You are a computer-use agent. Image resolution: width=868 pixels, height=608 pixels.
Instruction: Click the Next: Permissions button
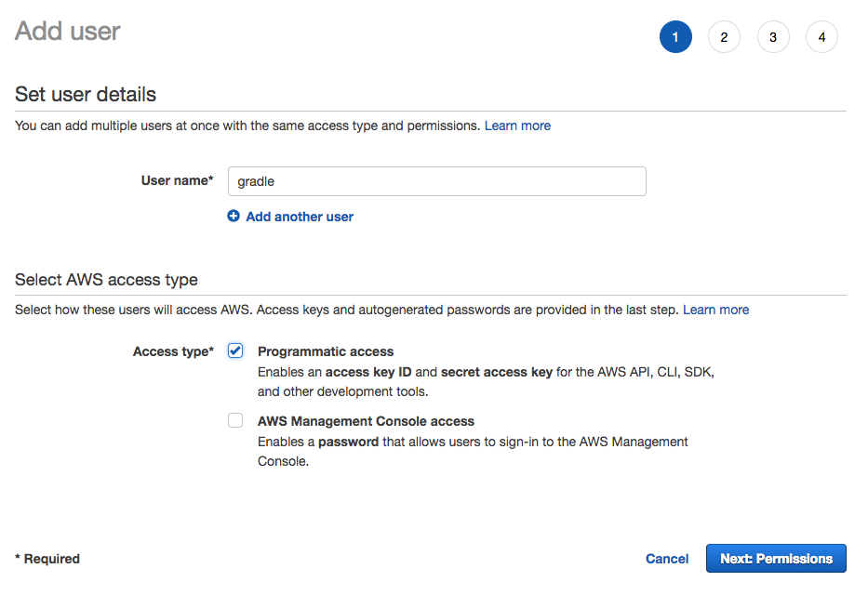[776, 558]
